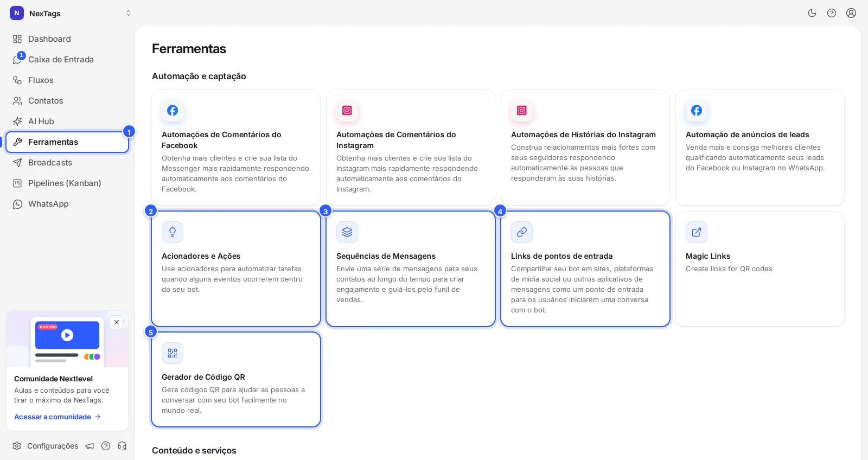Click Facebook icon on anúncios de leads card
Image resolution: width=868 pixels, height=460 pixels.
(x=697, y=111)
